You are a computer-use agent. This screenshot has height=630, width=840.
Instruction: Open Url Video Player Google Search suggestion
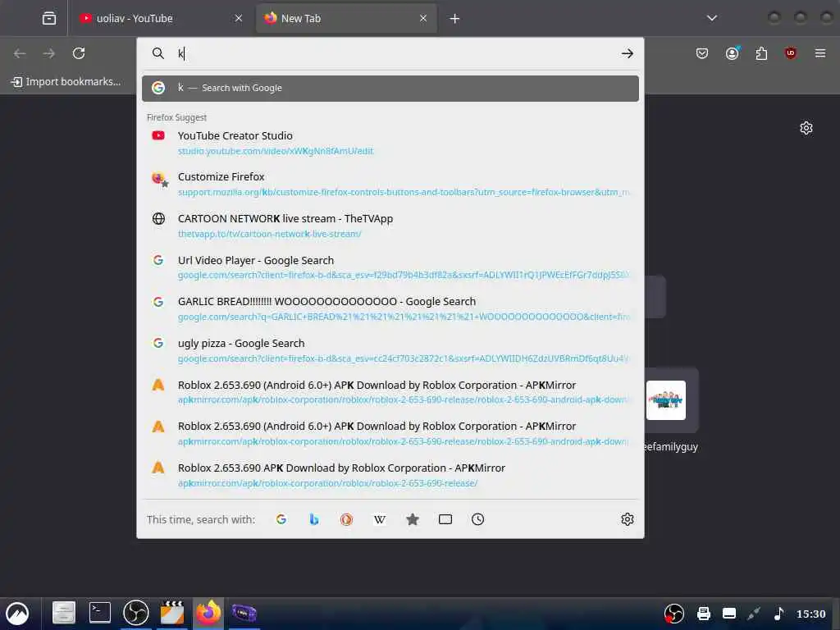point(390,267)
